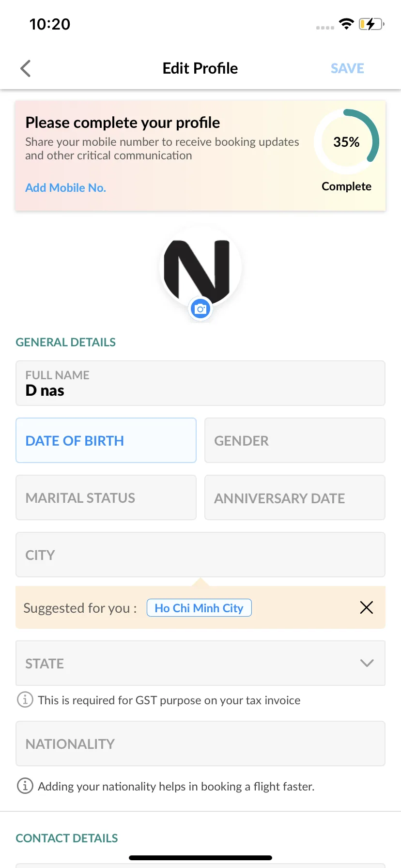Tap the back arrow icon

click(26, 68)
